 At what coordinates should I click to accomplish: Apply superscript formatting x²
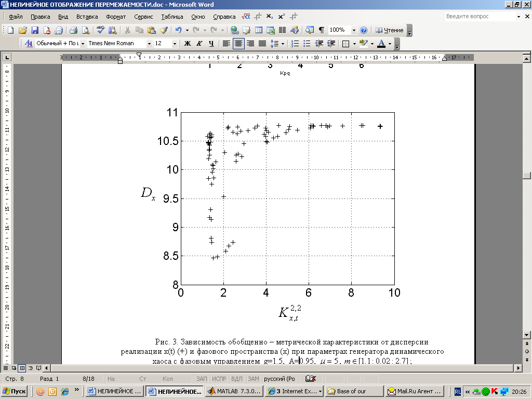tap(281, 16)
